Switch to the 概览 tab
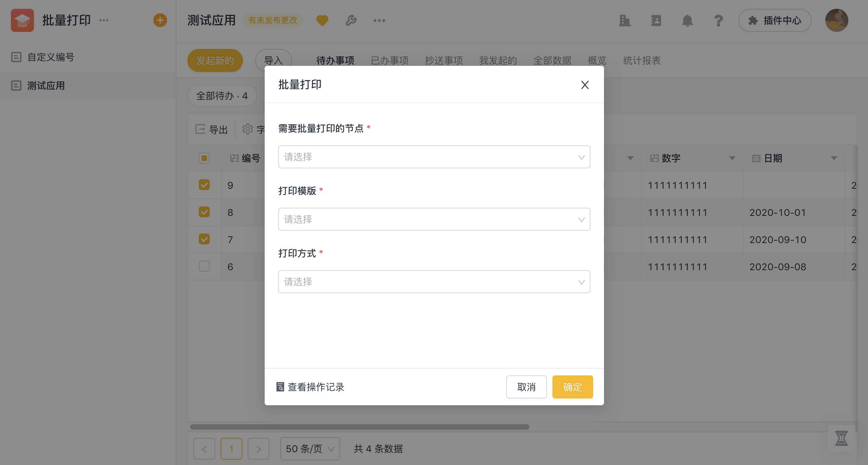Image resolution: width=868 pixels, height=465 pixels. (x=597, y=60)
